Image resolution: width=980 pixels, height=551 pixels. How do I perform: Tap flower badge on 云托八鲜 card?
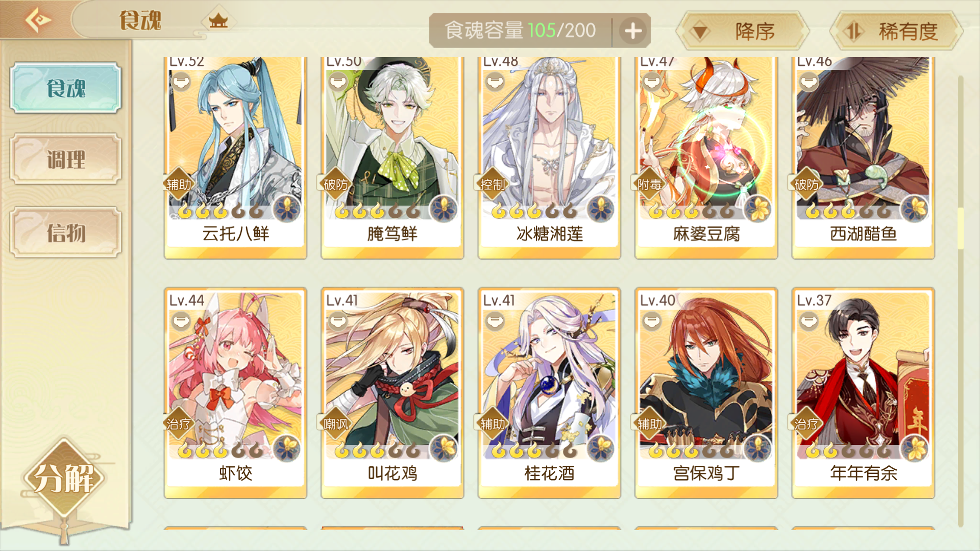[x=287, y=209]
